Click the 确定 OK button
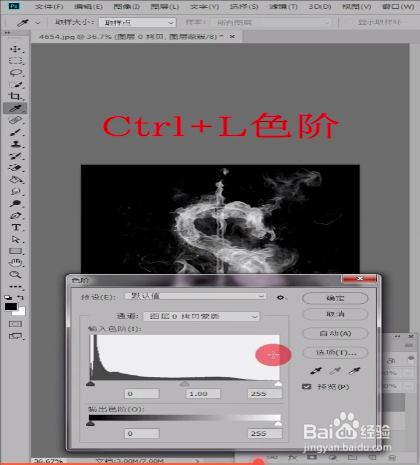This screenshot has width=420, height=465. (335, 298)
